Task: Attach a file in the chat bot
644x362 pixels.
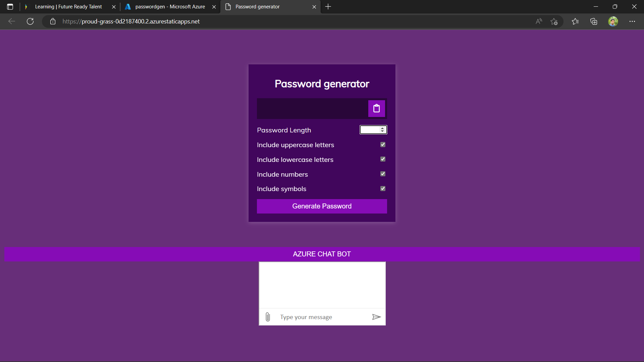Action: (267, 317)
